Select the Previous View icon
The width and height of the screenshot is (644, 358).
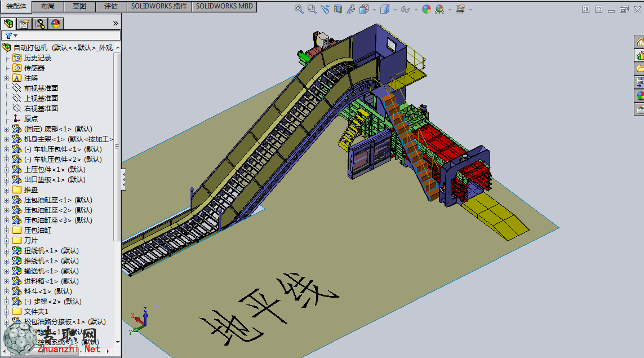click(x=325, y=9)
